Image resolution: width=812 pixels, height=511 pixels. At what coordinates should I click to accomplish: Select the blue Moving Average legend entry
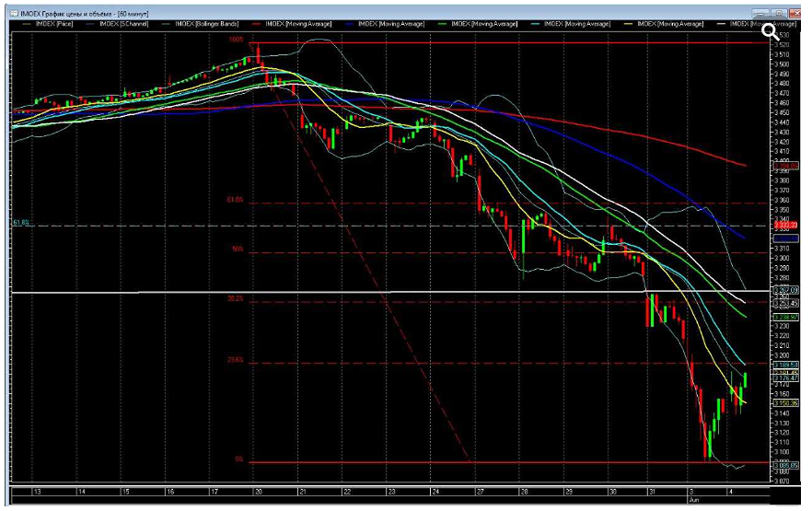[385, 24]
